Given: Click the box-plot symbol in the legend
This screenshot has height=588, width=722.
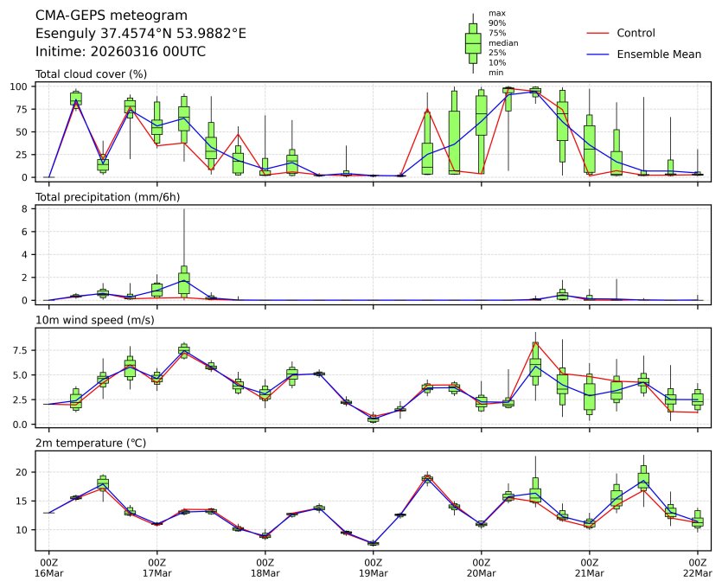Looking at the screenshot, I should (473, 43).
